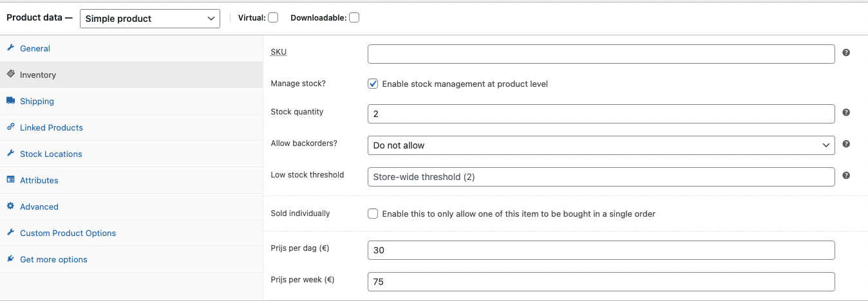This screenshot has width=868, height=301.
Task: Tick the Virtual checkbox
Action: point(273,18)
